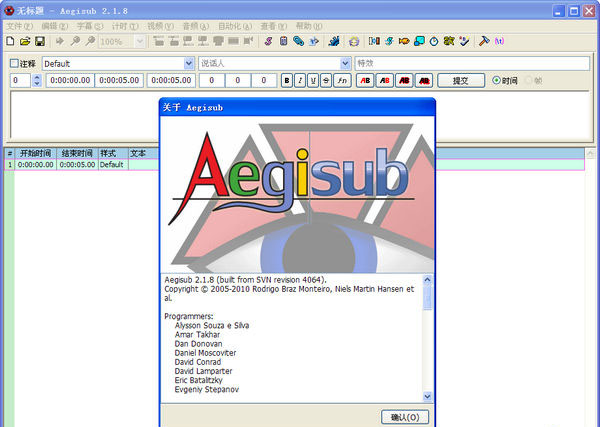This screenshot has height=427, width=600.
Task: Click the Strikeout formatting button
Action: pos(326,80)
